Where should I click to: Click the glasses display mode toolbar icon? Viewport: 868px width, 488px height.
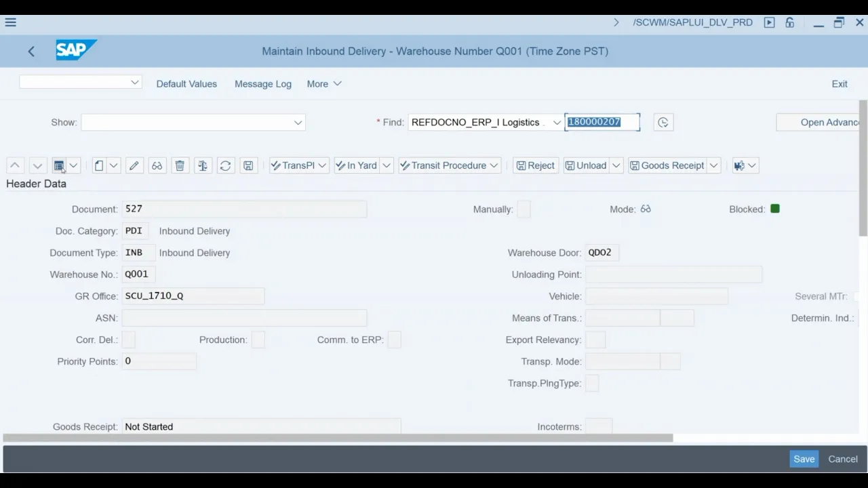pyautogui.click(x=157, y=165)
